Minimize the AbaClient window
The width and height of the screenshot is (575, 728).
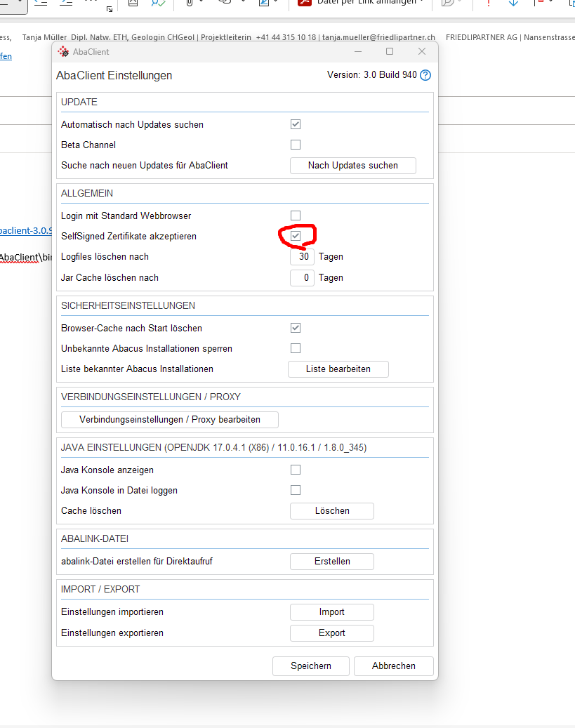[x=358, y=51]
